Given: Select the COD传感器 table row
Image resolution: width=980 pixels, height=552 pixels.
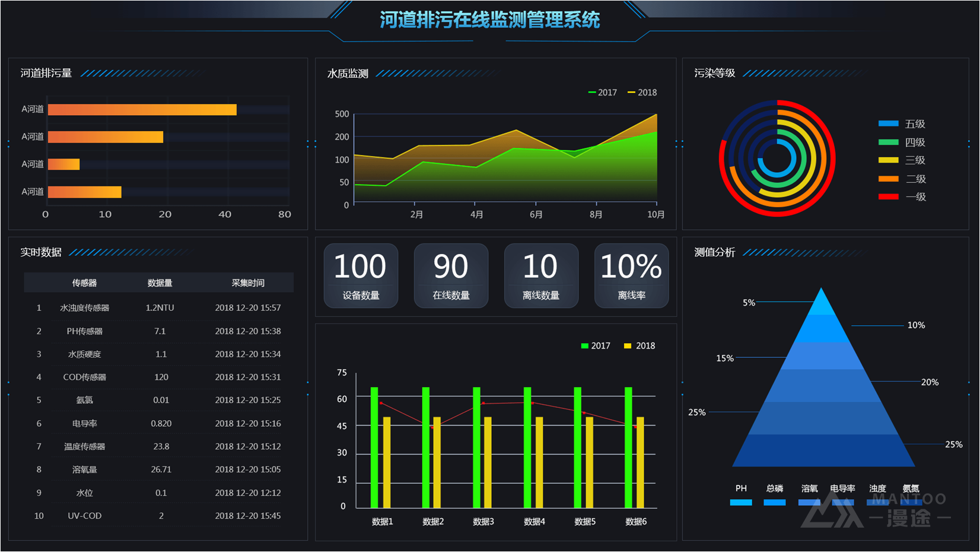Looking at the screenshot, I should pos(158,377).
